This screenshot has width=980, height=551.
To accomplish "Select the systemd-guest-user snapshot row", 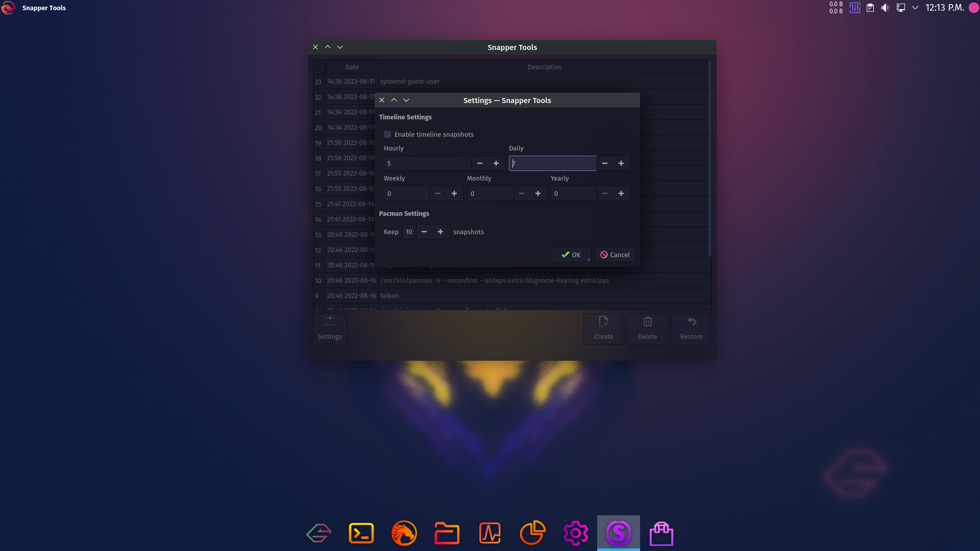I will [x=511, y=82].
